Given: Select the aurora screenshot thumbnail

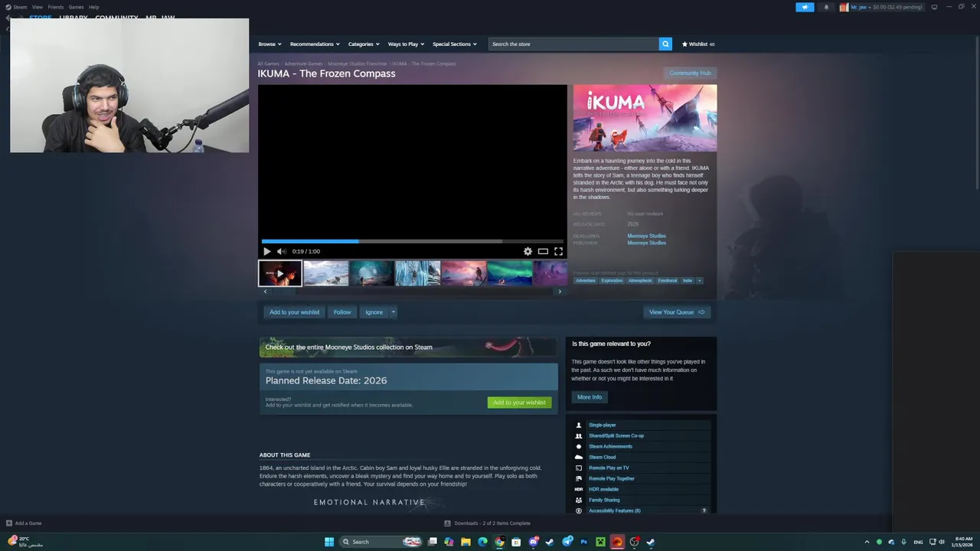Looking at the screenshot, I should (509, 273).
